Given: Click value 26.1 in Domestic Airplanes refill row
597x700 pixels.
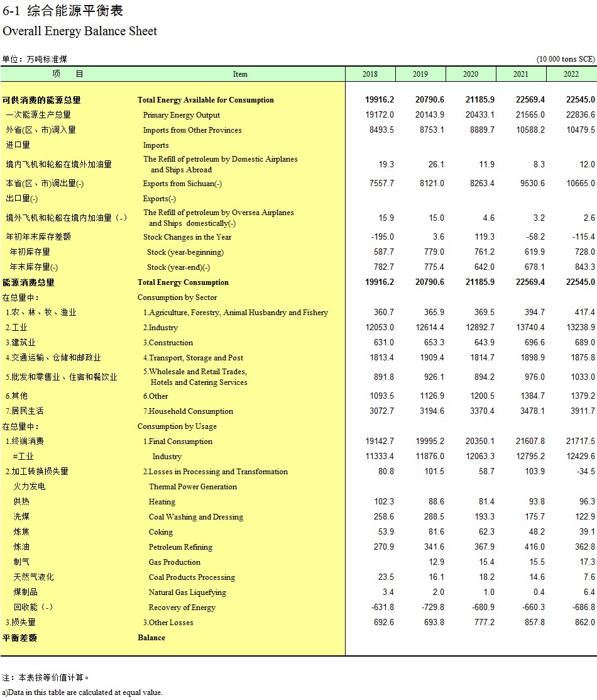Looking at the screenshot, I should pyautogui.click(x=436, y=164).
